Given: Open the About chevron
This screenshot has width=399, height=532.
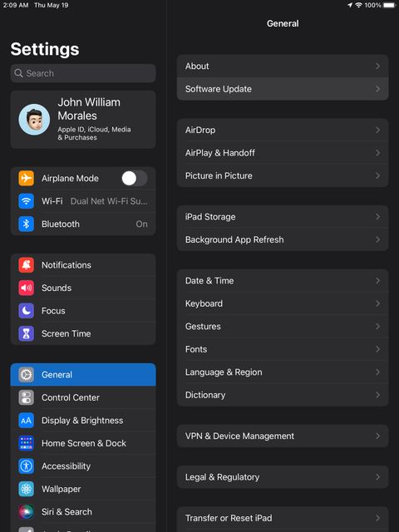Looking at the screenshot, I should (377, 66).
